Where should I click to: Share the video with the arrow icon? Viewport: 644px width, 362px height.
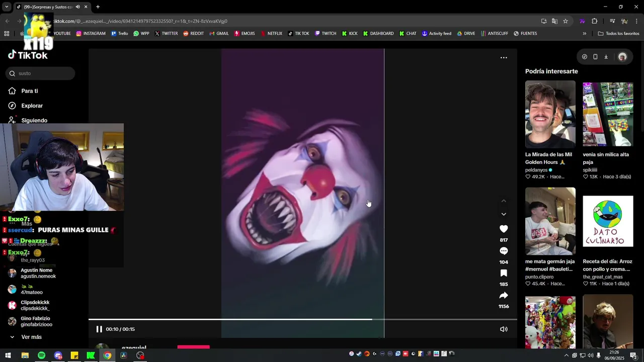504,295
